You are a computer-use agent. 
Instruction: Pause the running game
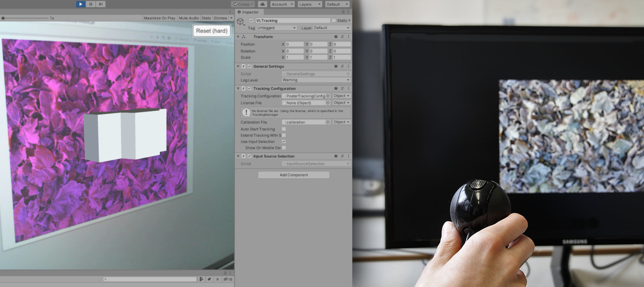(91, 4)
